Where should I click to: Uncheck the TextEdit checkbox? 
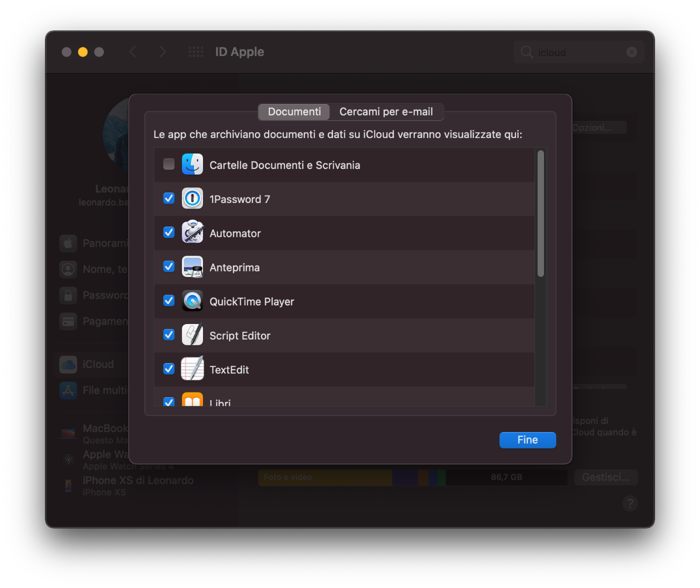(x=169, y=369)
